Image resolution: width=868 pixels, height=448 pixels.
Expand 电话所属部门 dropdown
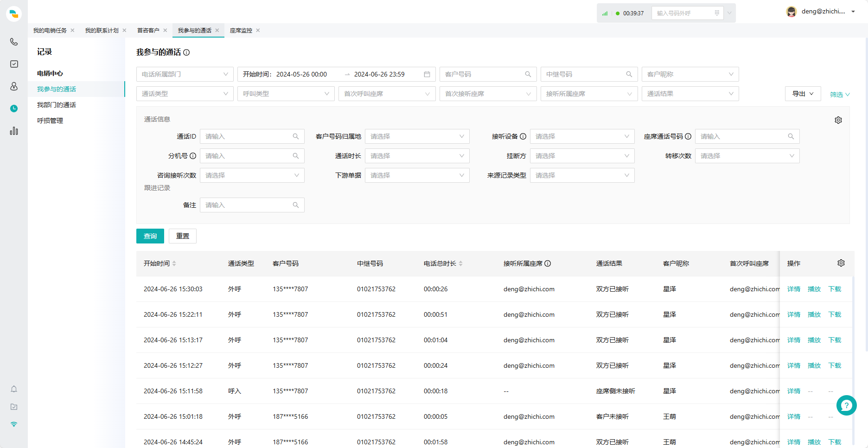pos(185,74)
